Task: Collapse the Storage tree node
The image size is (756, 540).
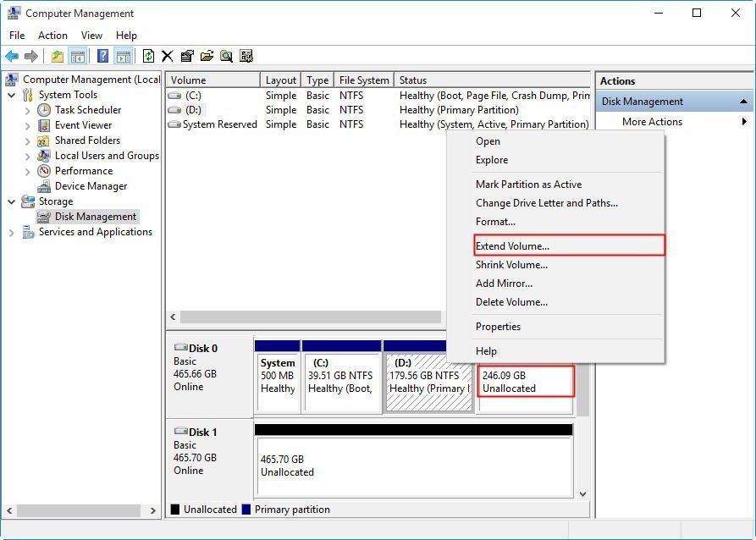Action: pyautogui.click(x=12, y=202)
